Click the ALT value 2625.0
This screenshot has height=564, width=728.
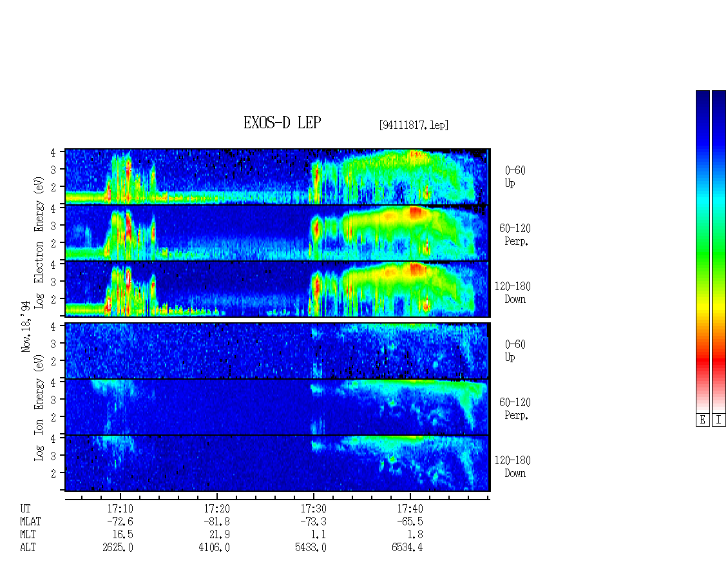click(x=118, y=548)
